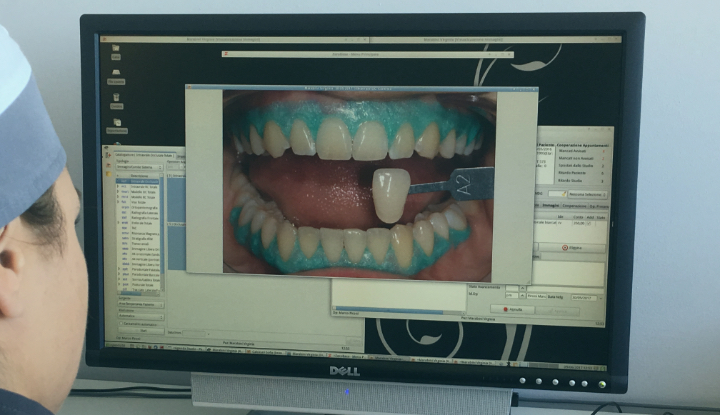Open the File System desktop icon
This screenshot has width=720, height=415.
click(x=116, y=77)
